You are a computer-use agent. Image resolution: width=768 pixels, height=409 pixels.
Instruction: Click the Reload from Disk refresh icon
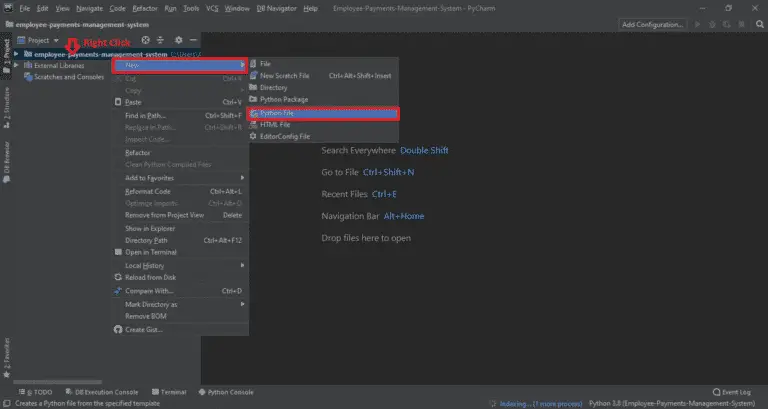(x=118, y=277)
